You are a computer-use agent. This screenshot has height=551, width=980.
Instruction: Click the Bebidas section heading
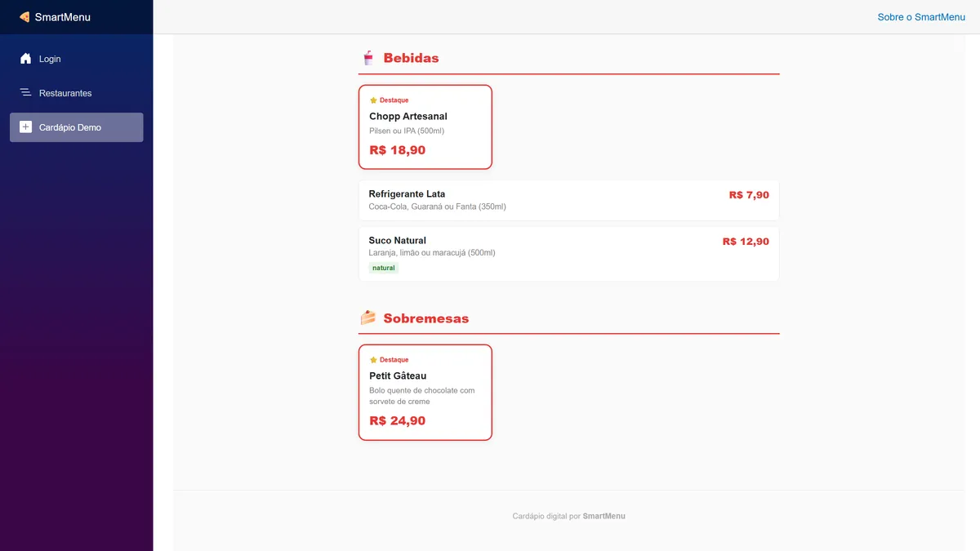pyautogui.click(x=411, y=58)
